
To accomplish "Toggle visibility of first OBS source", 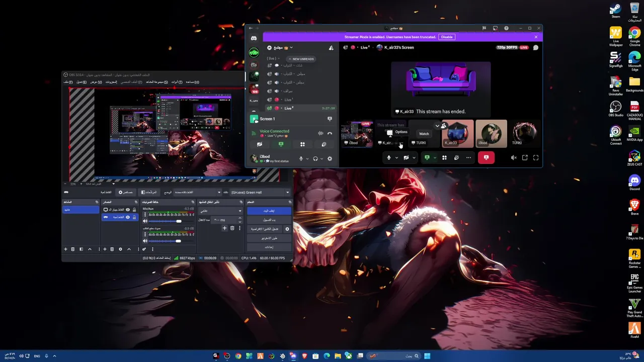I will click(128, 210).
